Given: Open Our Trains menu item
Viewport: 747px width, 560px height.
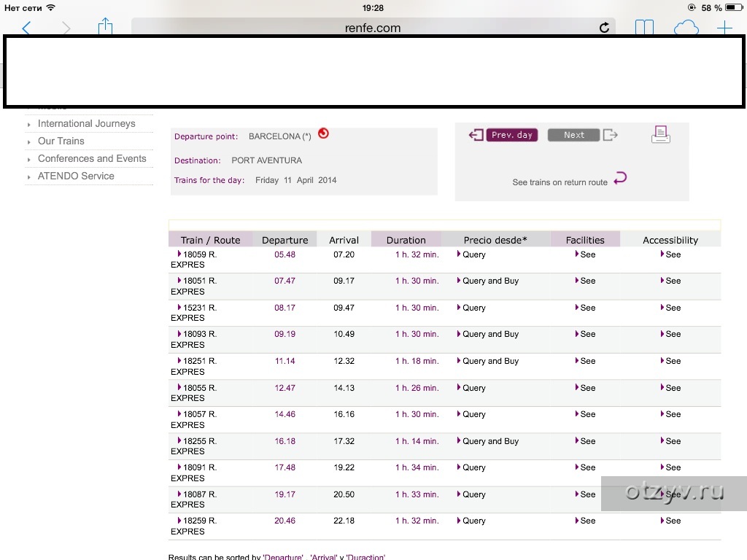Looking at the screenshot, I should pyautogui.click(x=61, y=141).
